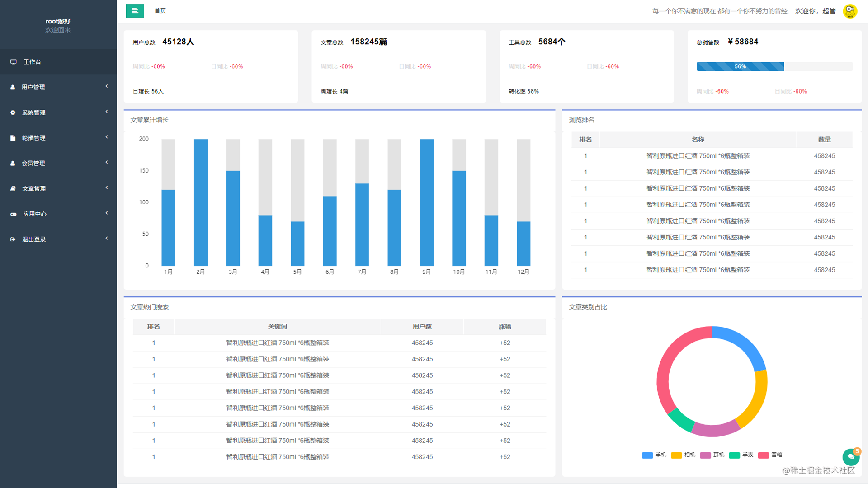
Task: Toggle 音箱 legend item in pie chart
Action: point(770,455)
